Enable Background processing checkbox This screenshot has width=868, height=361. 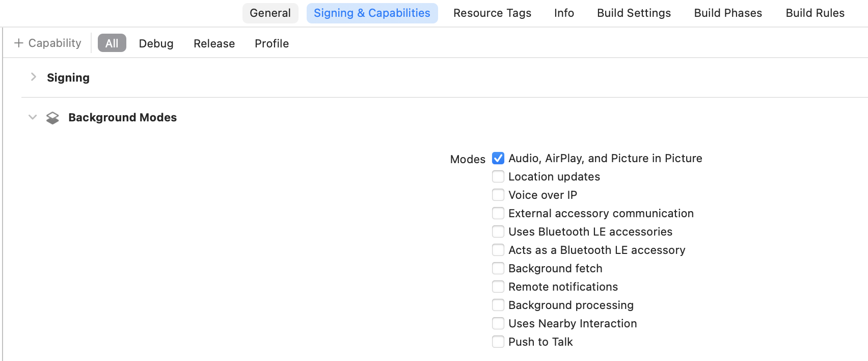pos(498,305)
